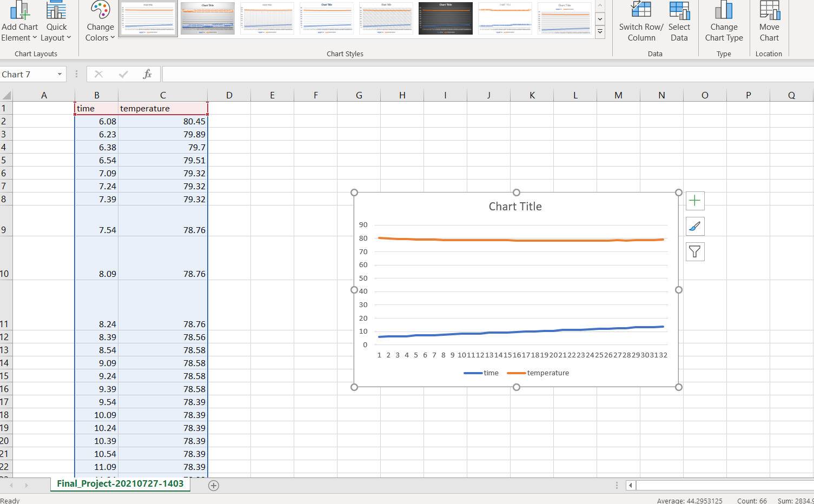Select column H header

coord(402,95)
